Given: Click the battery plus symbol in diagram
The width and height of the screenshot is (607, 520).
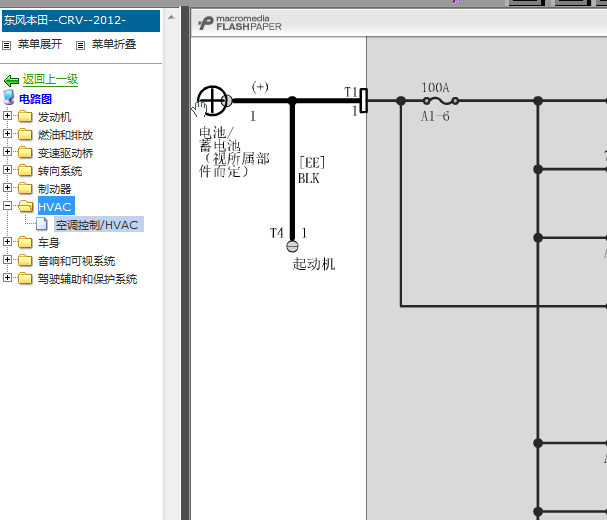Looking at the screenshot, I should click(x=213, y=100).
